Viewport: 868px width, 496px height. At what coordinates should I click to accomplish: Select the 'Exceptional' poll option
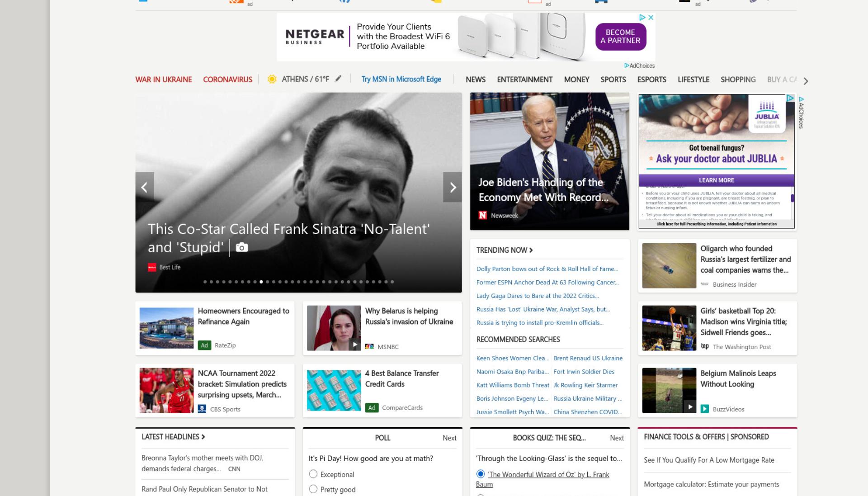[x=313, y=474]
